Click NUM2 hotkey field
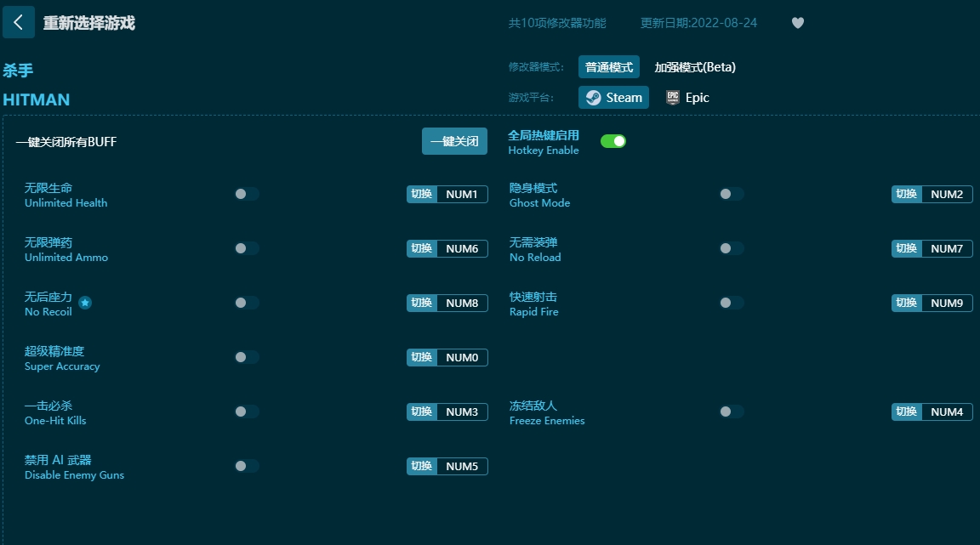The width and height of the screenshot is (980, 545). click(x=947, y=195)
